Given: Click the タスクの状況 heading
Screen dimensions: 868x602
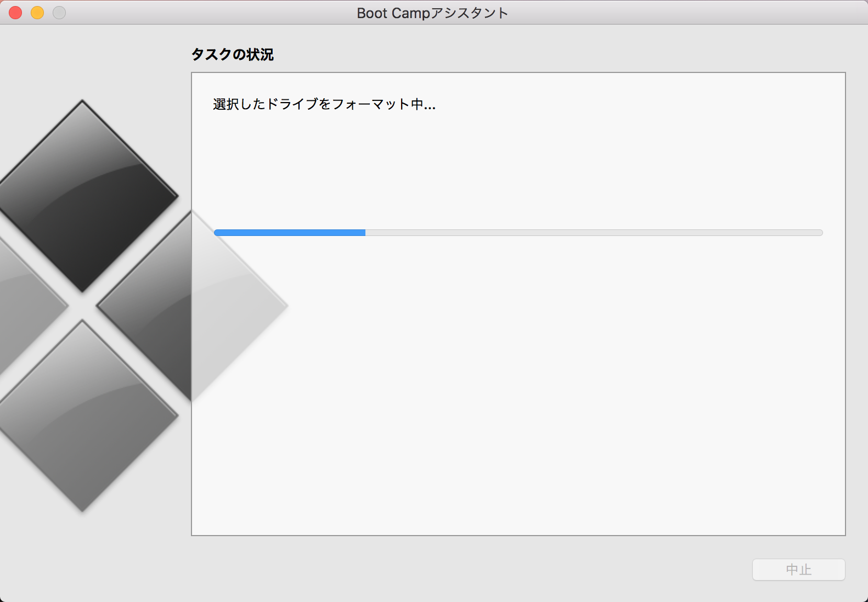Looking at the screenshot, I should coord(232,54).
